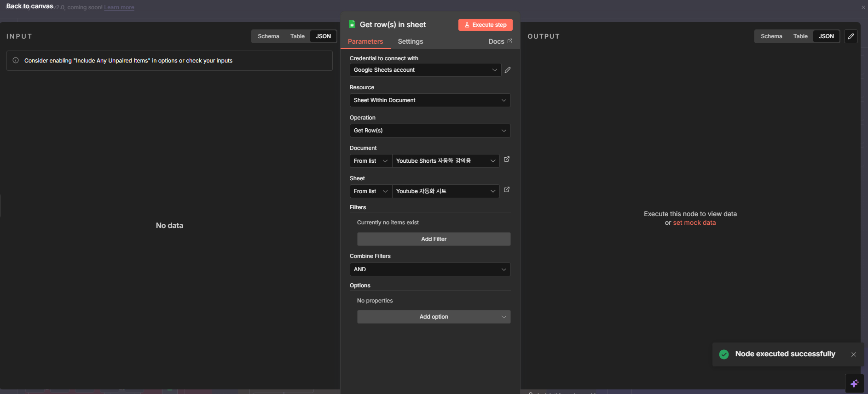Switch to the Settings tab
This screenshot has height=394, width=868.
point(411,41)
